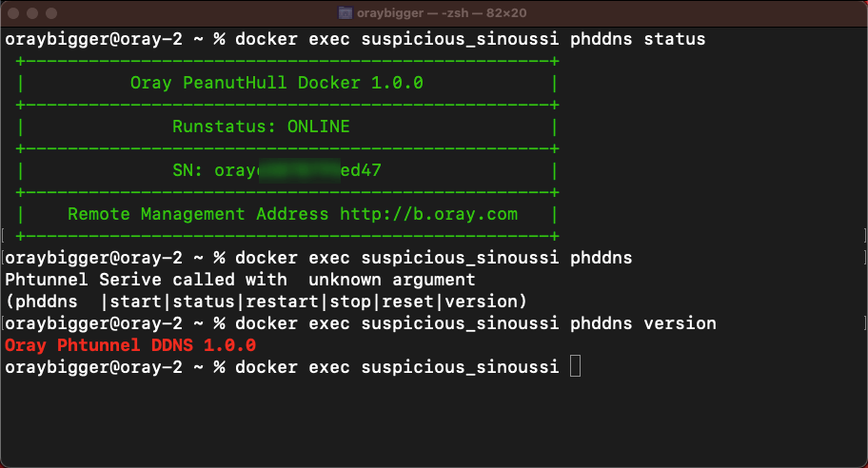Place cursor at the terminal prompt's cursor block
The width and height of the screenshot is (868, 468).
click(575, 366)
